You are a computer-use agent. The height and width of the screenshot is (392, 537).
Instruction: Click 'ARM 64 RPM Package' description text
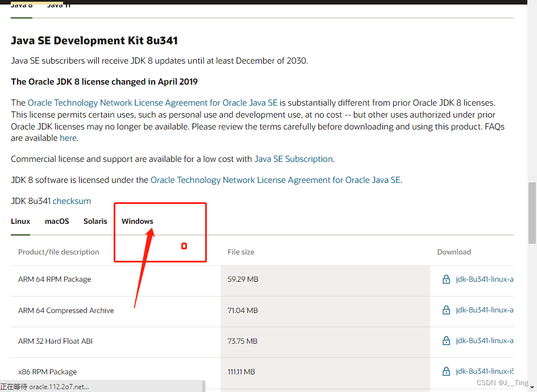[55, 280]
